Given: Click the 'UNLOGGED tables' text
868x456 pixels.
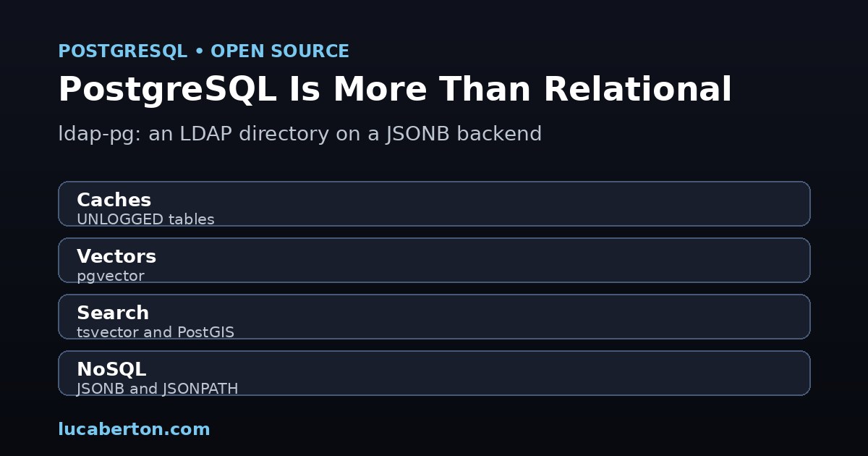Looking at the screenshot, I should 145,219.
